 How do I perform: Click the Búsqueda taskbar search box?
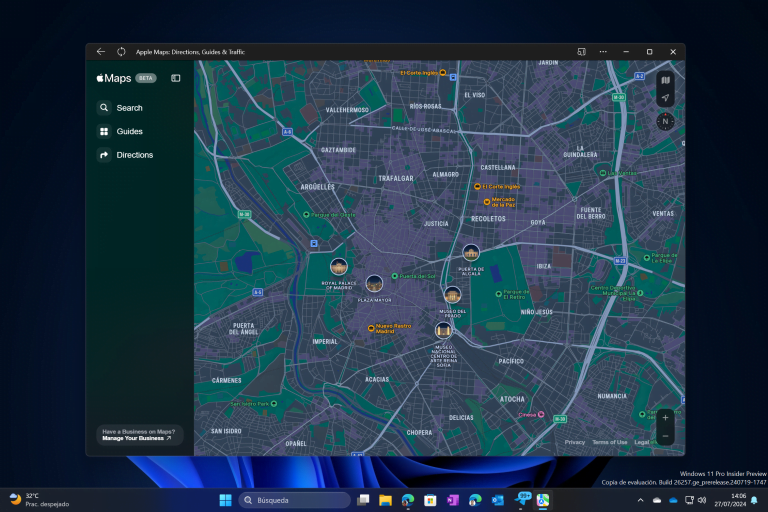point(294,500)
